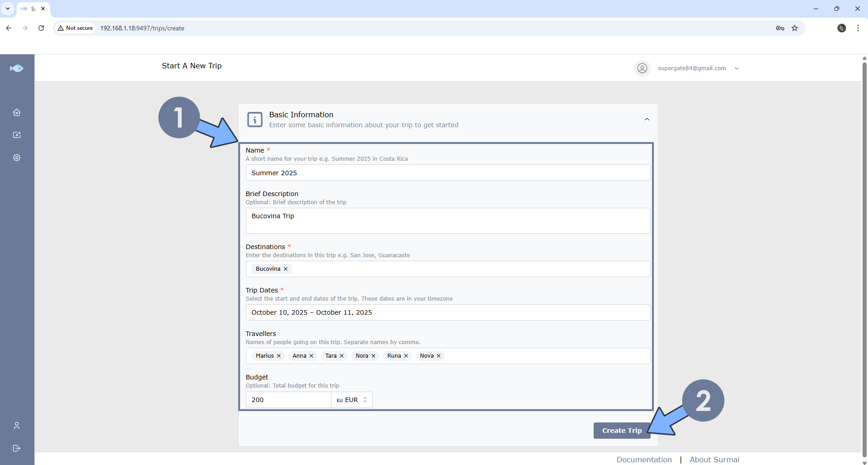Remove traveller Nova from the list
868x465 pixels.
pyautogui.click(x=439, y=356)
